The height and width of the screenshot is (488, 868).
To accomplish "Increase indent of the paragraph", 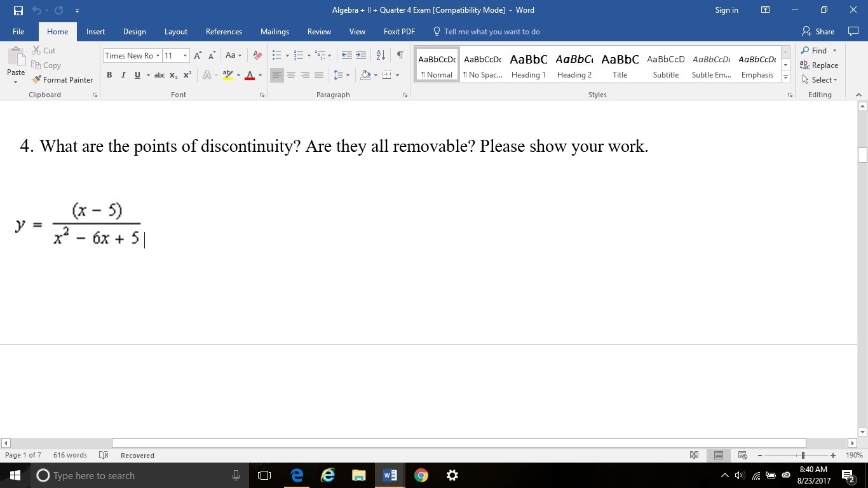I will point(361,55).
